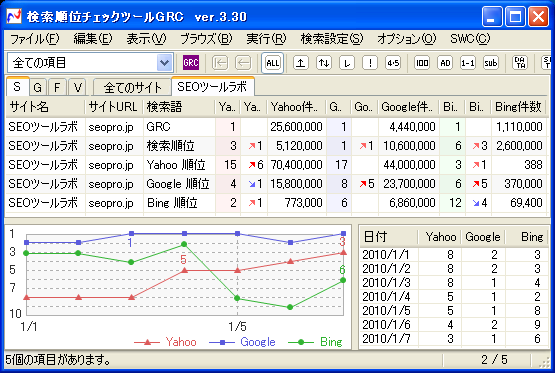Click the purple GRC toolbar icon
This screenshot has width=555, height=373.
(x=191, y=63)
